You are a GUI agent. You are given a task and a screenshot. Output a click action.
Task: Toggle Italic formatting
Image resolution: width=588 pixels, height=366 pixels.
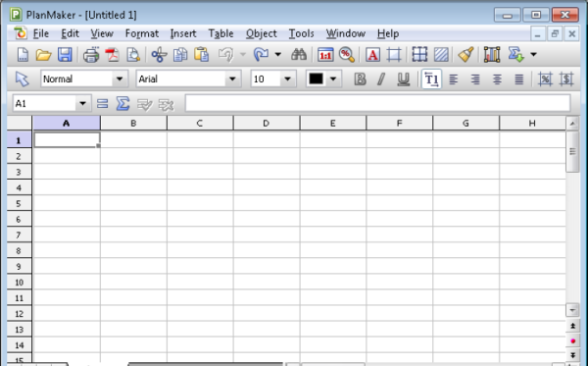(381, 79)
